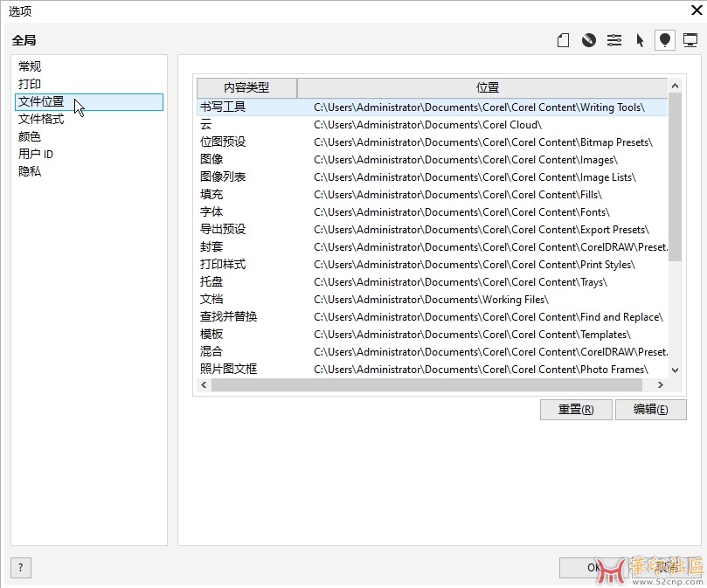The height and width of the screenshot is (588, 707).
Task: Click the 位置 column header
Action: pyautogui.click(x=487, y=87)
